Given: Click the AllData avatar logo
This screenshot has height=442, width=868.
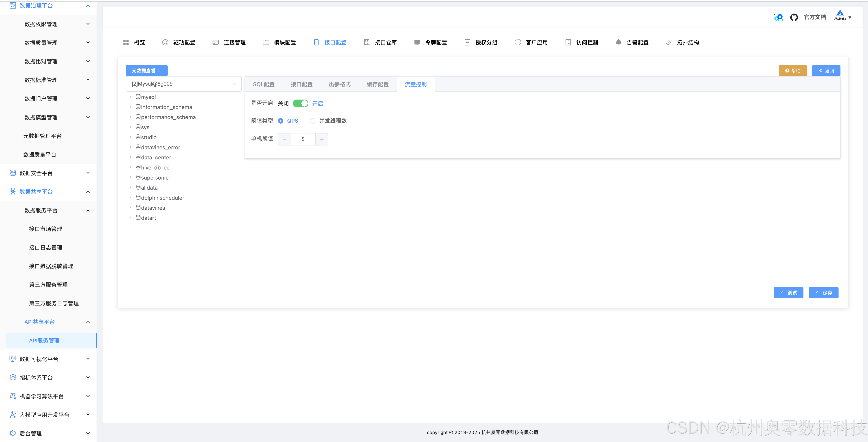Looking at the screenshot, I should 840,15.
